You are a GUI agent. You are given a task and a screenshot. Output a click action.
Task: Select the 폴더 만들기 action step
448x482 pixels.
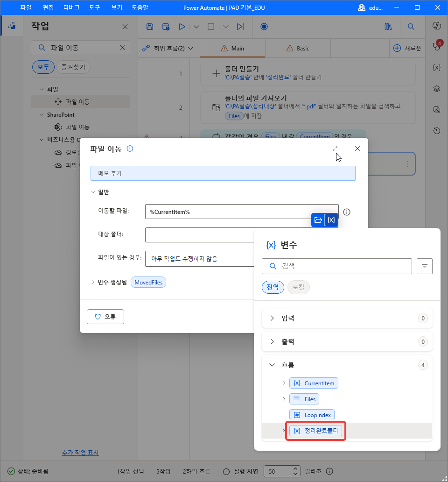click(x=308, y=73)
